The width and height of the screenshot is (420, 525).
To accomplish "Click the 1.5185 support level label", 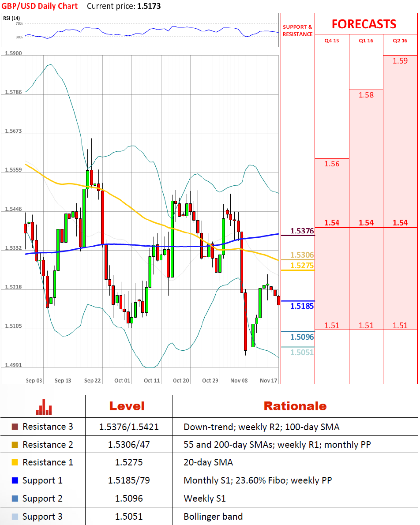I will point(302,306).
